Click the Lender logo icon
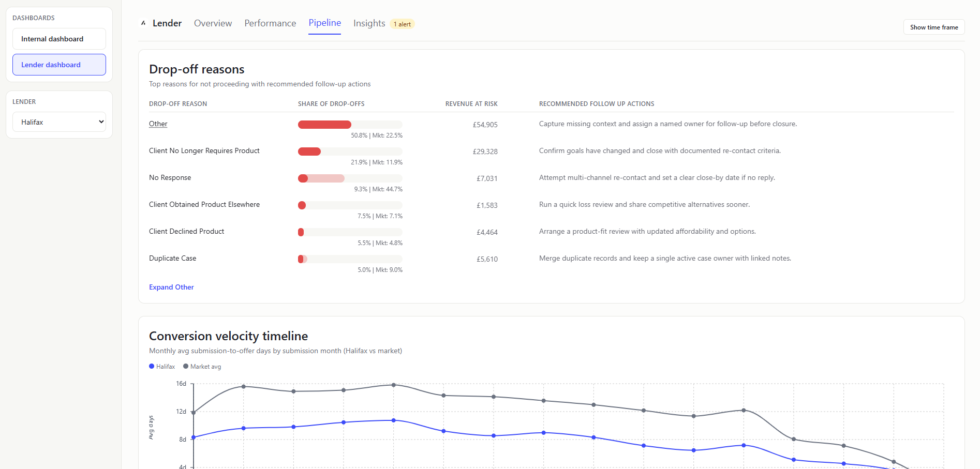The width and height of the screenshot is (980, 469). (143, 23)
